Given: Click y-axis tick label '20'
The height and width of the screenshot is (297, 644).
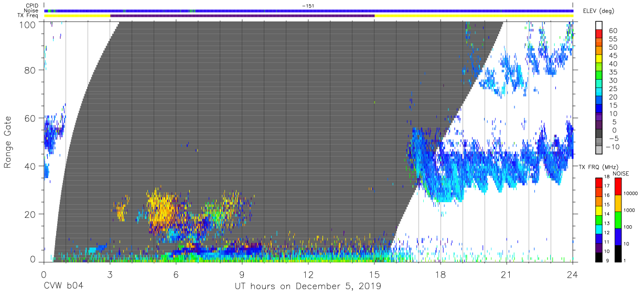Looking at the screenshot, I should click(30, 214).
